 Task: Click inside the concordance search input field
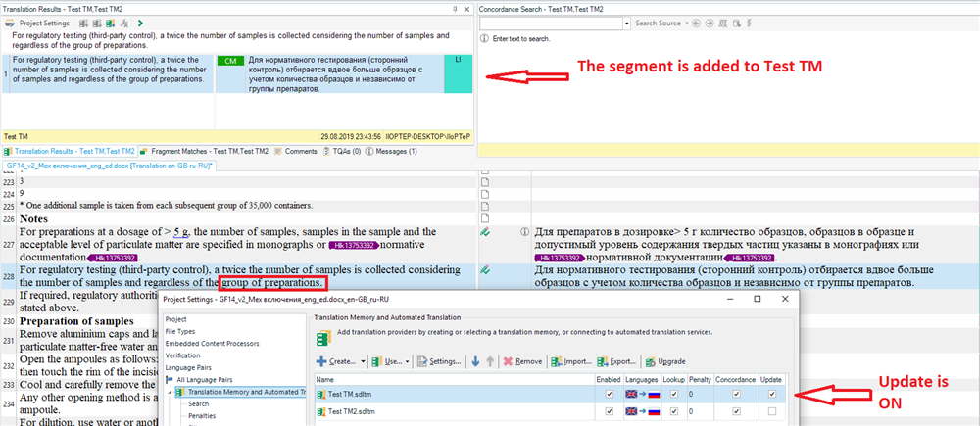(x=551, y=24)
